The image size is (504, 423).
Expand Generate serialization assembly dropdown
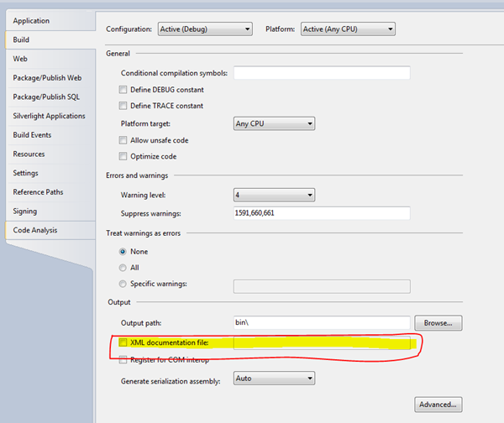(x=274, y=379)
